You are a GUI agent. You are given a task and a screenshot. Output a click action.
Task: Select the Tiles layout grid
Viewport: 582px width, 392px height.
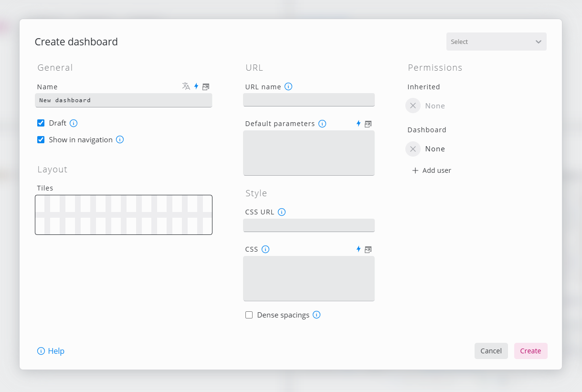(124, 215)
